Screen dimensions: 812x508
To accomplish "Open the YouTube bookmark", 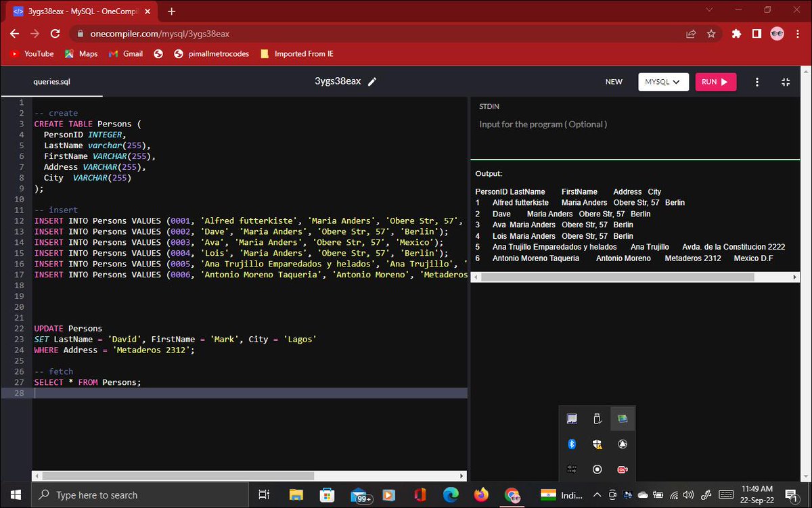I will (x=32, y=53).
